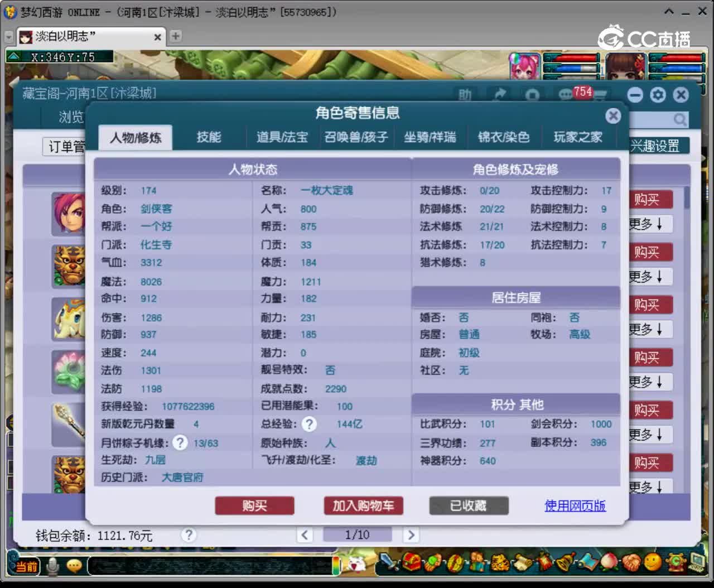
Task: Switch to the 玩家之家 tab
Action: tap(577, 137)
